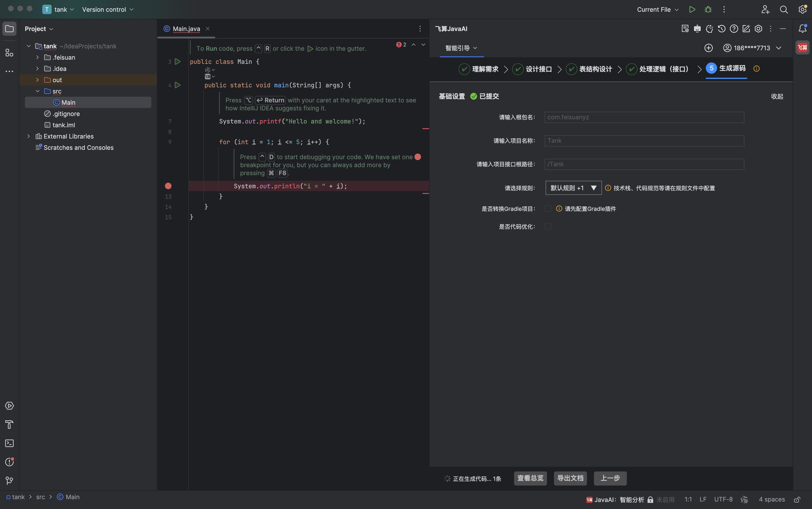Expand the out folder in project tree

coord(37,80)
